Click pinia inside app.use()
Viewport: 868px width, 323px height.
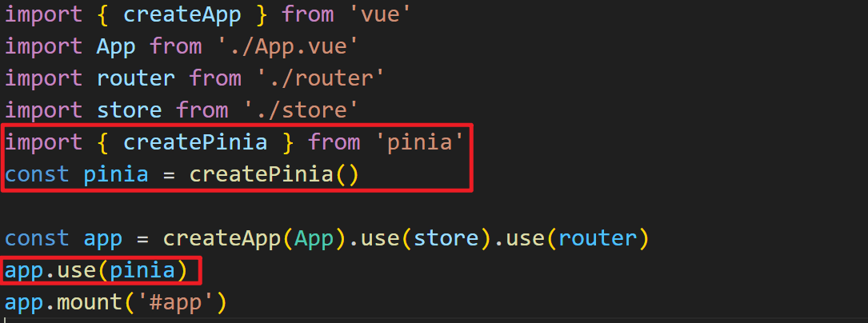(x=142, y=270)
